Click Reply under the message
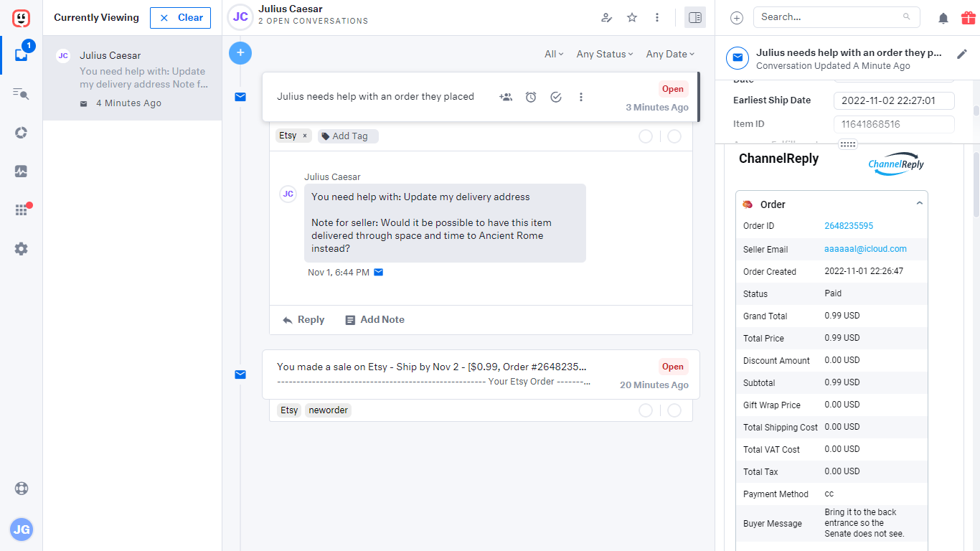980x551 pixels. [x=303, y=320]
